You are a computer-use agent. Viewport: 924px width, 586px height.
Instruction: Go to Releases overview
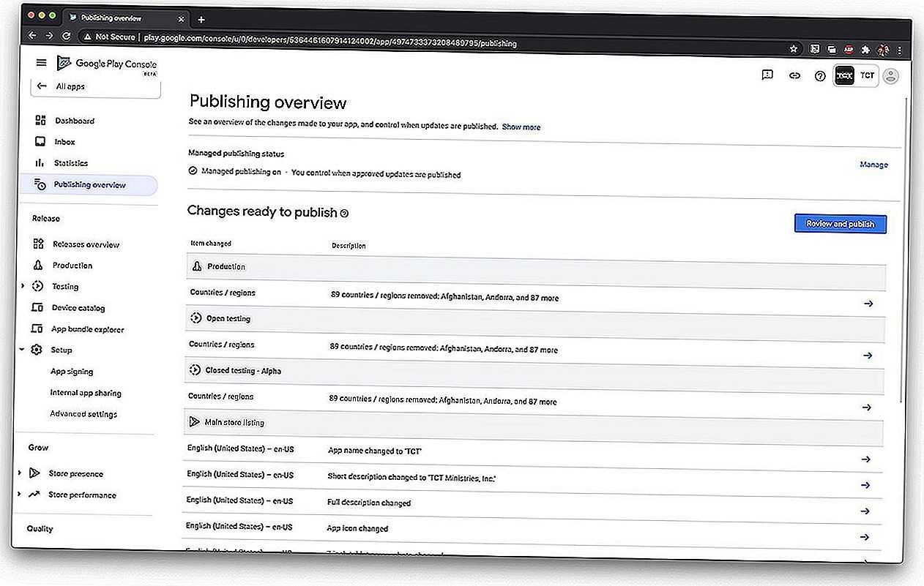tap(86, 244)
